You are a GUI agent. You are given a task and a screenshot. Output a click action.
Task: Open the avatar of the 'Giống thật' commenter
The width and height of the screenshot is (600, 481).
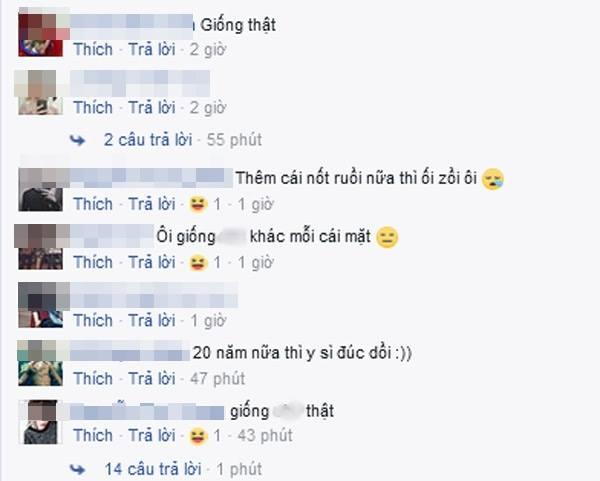(41, 35)
